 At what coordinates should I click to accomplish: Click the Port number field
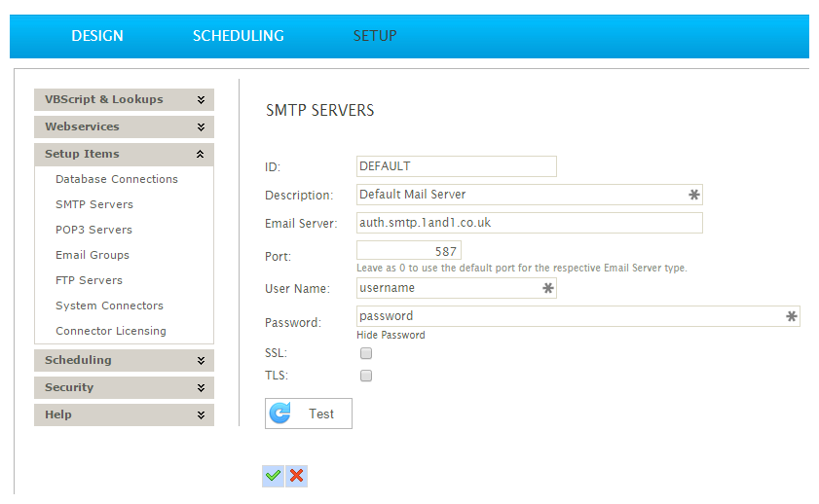click(x=408, y=251)
